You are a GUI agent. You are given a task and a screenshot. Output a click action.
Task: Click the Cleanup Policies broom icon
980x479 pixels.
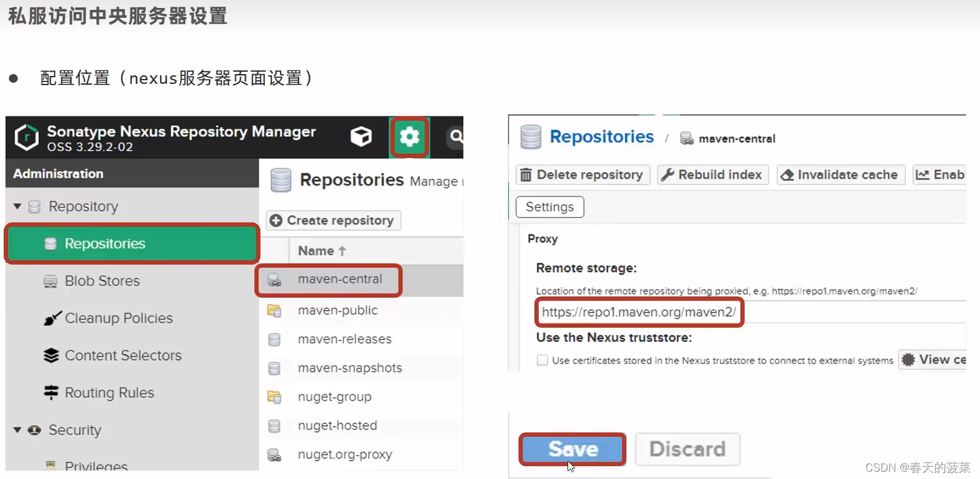(x=52, y=319)
